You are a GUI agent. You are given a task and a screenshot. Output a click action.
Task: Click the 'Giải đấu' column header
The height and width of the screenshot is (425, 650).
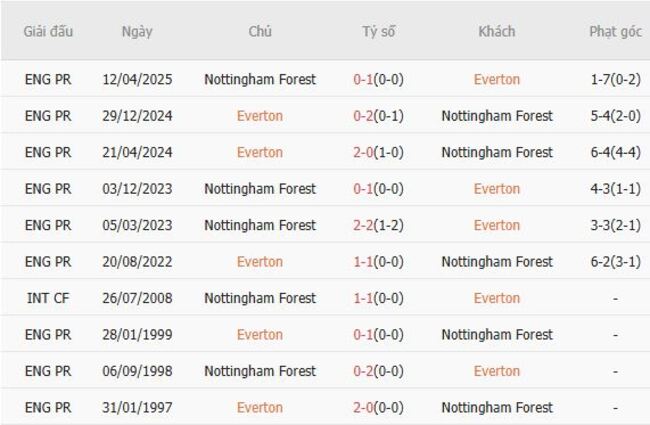pos(48,31)
